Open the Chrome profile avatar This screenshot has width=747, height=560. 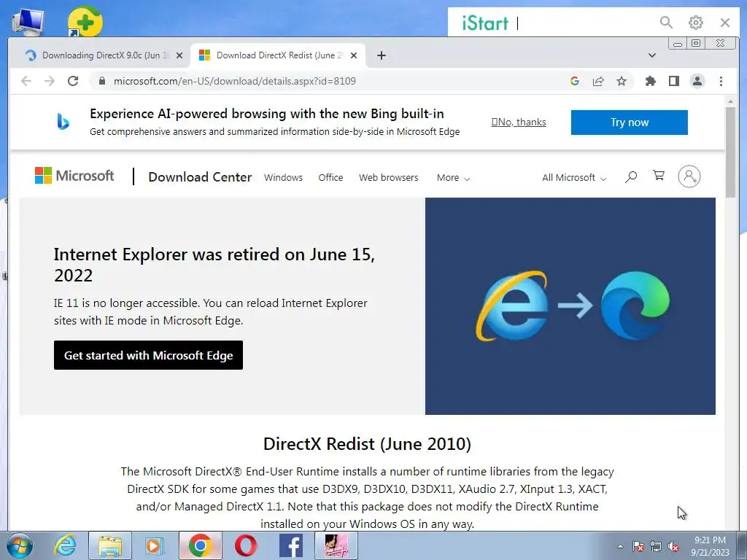(697, 81)
